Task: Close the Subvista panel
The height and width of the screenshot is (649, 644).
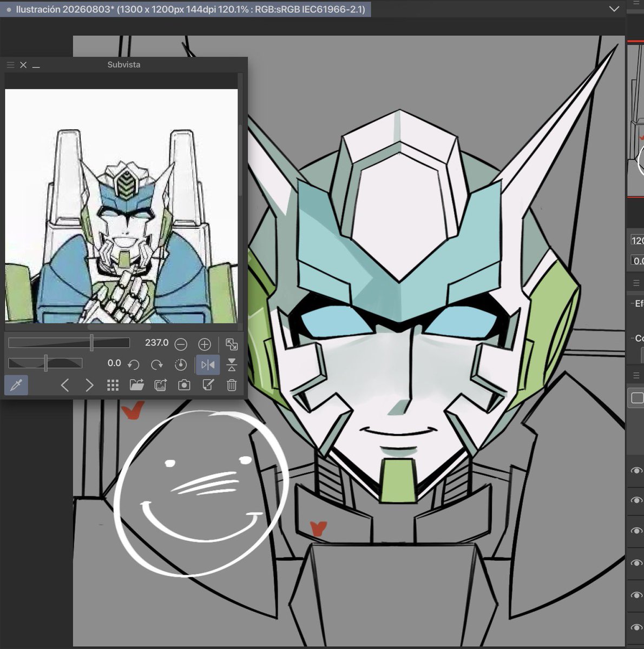Action: coord(23,65)
